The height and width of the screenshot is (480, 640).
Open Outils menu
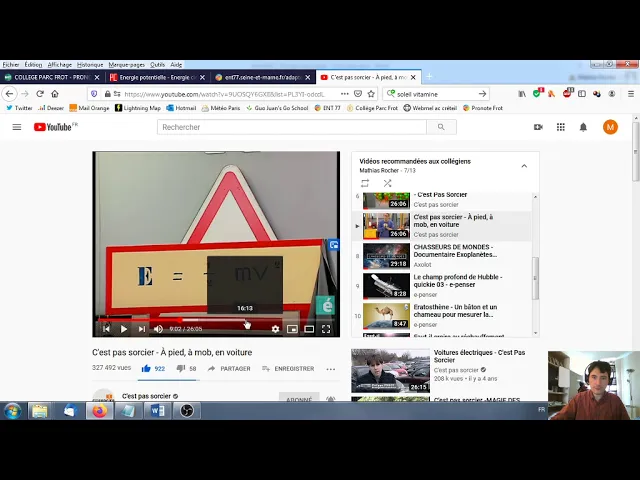pos(157,64)
